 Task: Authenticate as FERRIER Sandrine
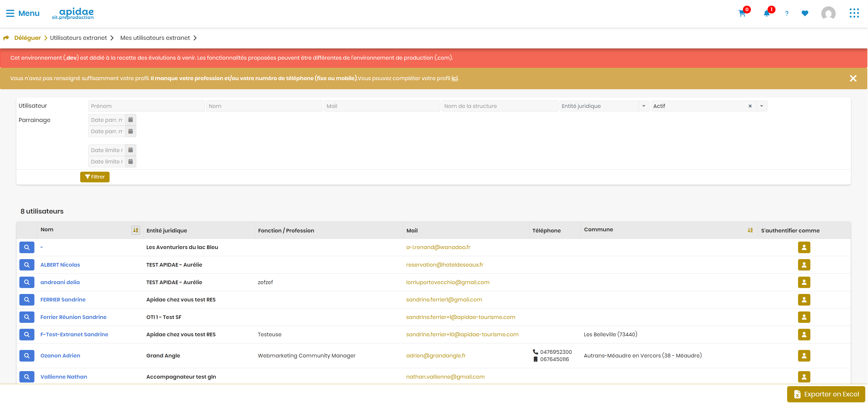804,300
